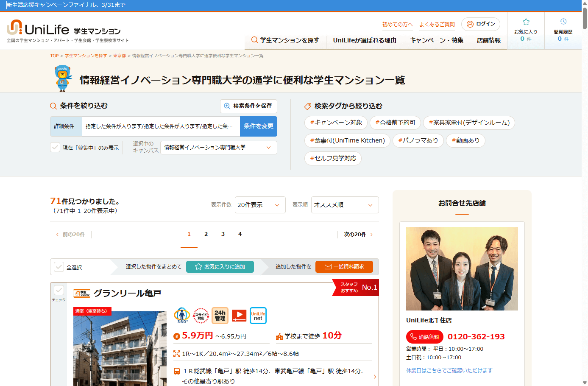Open the browsing history clock icon

click(x=563, y=22)
